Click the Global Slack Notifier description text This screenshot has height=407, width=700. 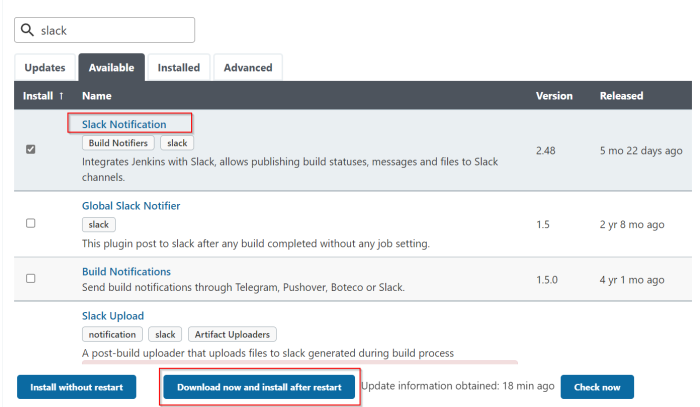coord(256,244)
